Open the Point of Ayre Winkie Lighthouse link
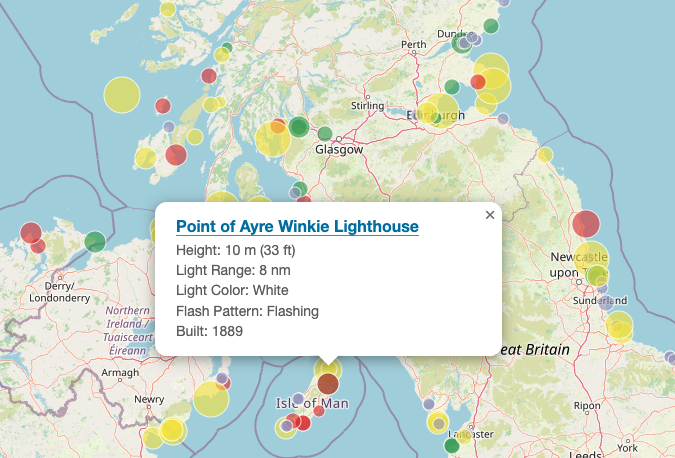The width and height of the screenshot is (675, 458). [297, 226]
